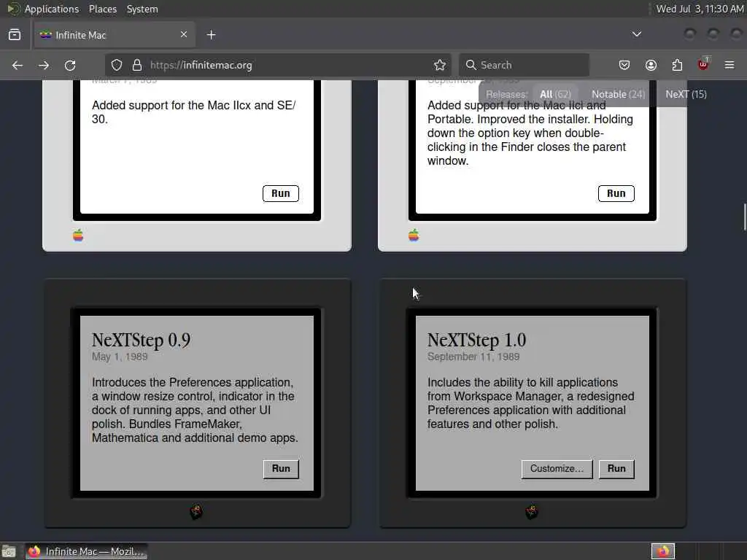747x560 pixels.
Task: Open the uBlock Origin extension icon
Action: 703,64
